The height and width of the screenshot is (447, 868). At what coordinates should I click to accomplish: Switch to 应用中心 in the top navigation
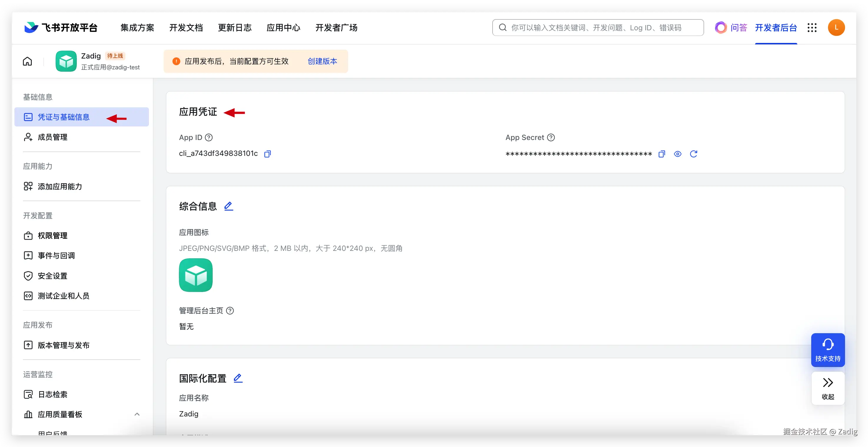283,28
